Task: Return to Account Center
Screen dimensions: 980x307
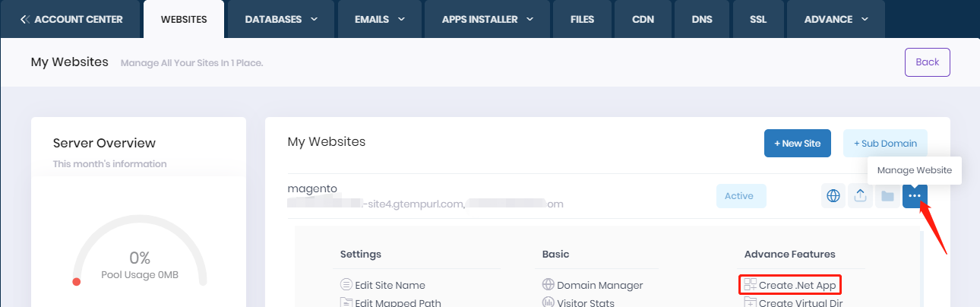Action: [x=71, y=19]
